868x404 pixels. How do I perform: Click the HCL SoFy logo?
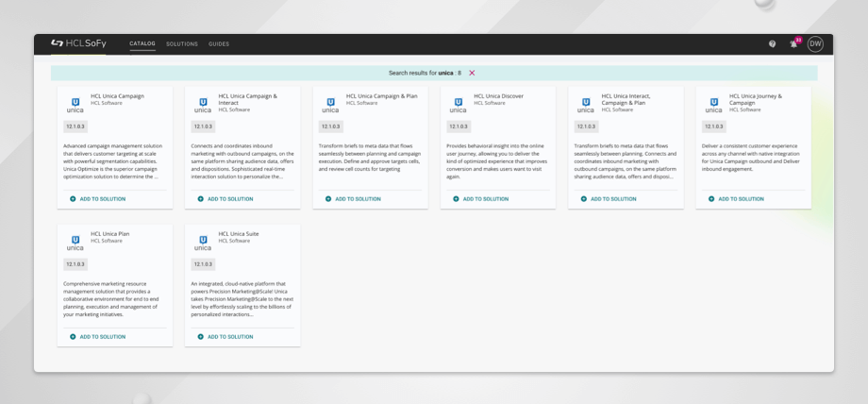pos(78,43)
